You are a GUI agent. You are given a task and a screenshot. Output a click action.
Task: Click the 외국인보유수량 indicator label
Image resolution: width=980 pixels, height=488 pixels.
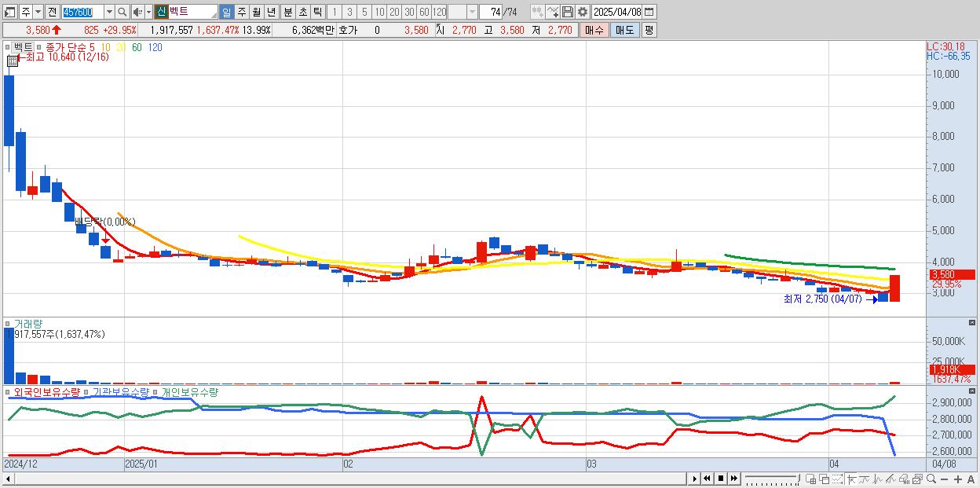[x=47, y=391]
